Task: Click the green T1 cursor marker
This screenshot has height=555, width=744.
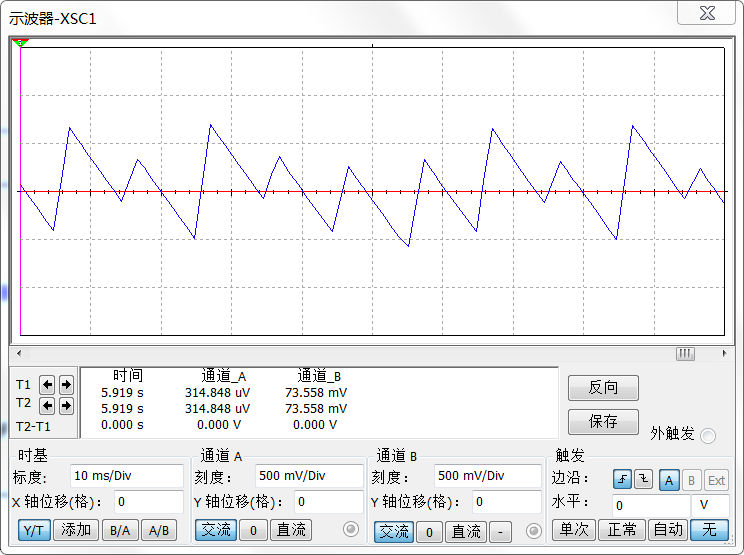Action: click(20, 43)
